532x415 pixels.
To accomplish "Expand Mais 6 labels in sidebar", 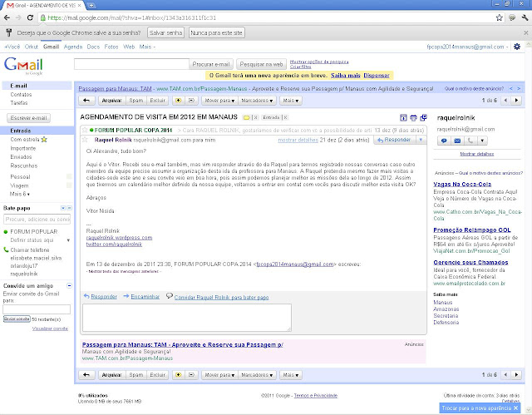I will (20, 194).
